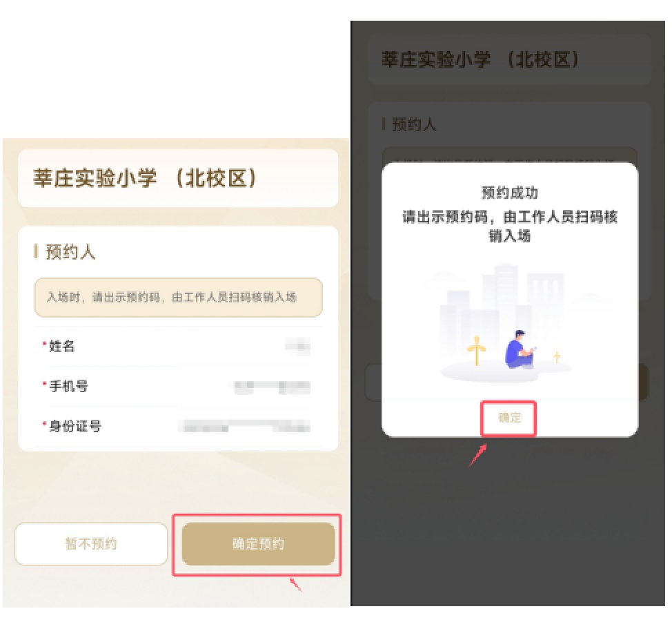
Task: Select the 手机号 phone number field
Action: (x=178, y=387)
